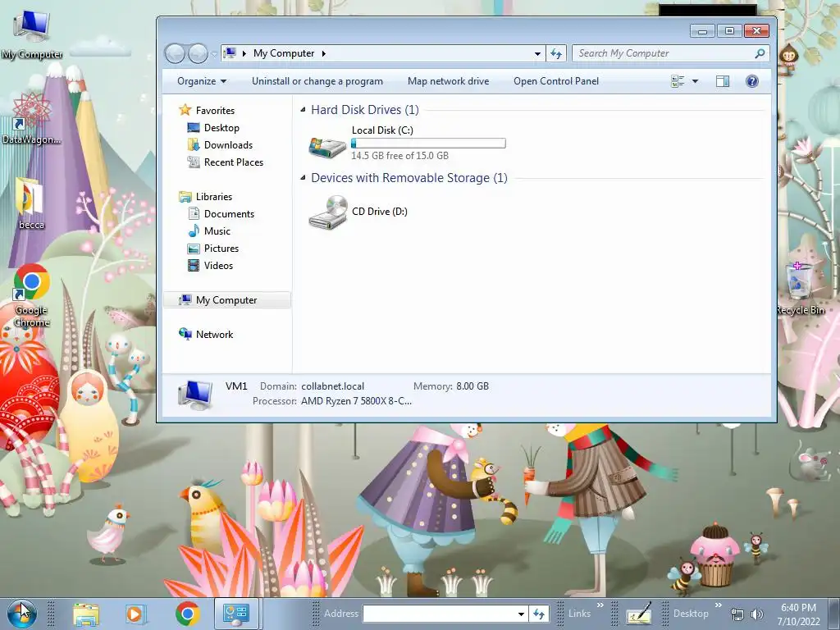Expand the view options dropdown arrow
The width and height of the screenshot is (840, 630).
click(696, 81)
